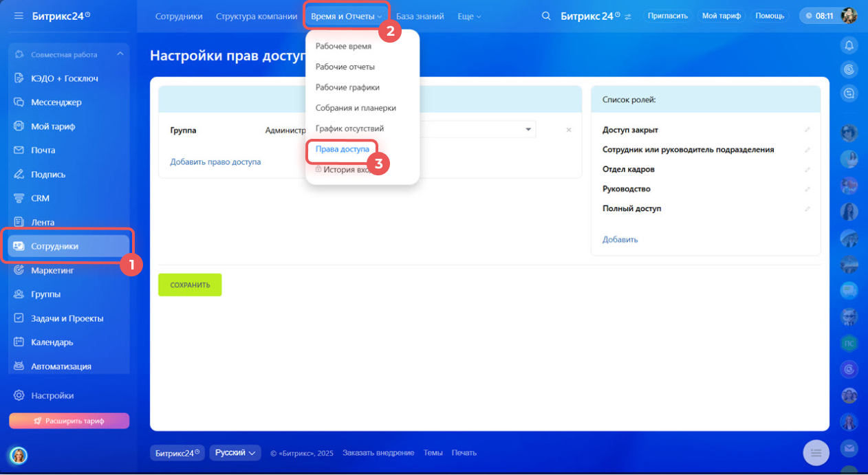Expand the Еще menu in top navigation
The width and height of the screenshot is (868, 475).
pyautogui.click(x=469, y=16)
